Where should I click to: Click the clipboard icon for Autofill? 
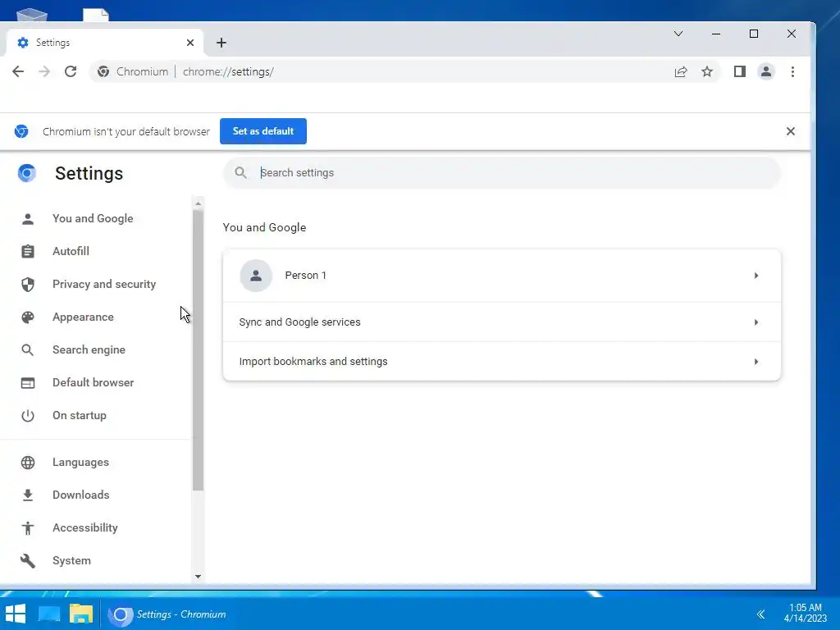pyautogui.click(x=28, y=251)
